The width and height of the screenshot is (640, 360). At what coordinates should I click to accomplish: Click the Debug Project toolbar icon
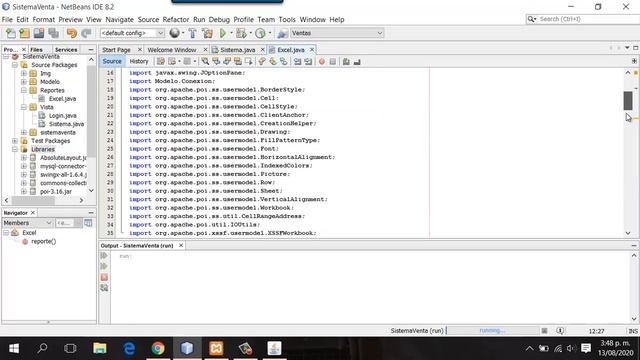pyautogui.click(x=241, y=33)
